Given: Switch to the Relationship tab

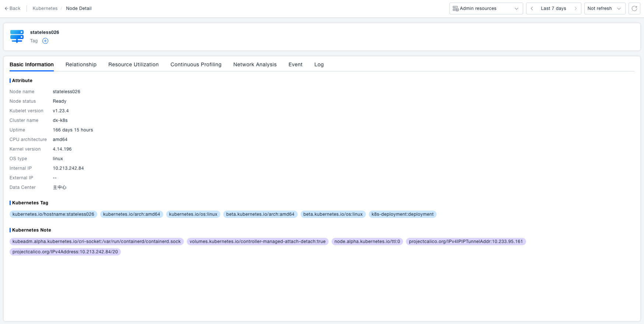Looking at the screenshot, I should 81,64.
